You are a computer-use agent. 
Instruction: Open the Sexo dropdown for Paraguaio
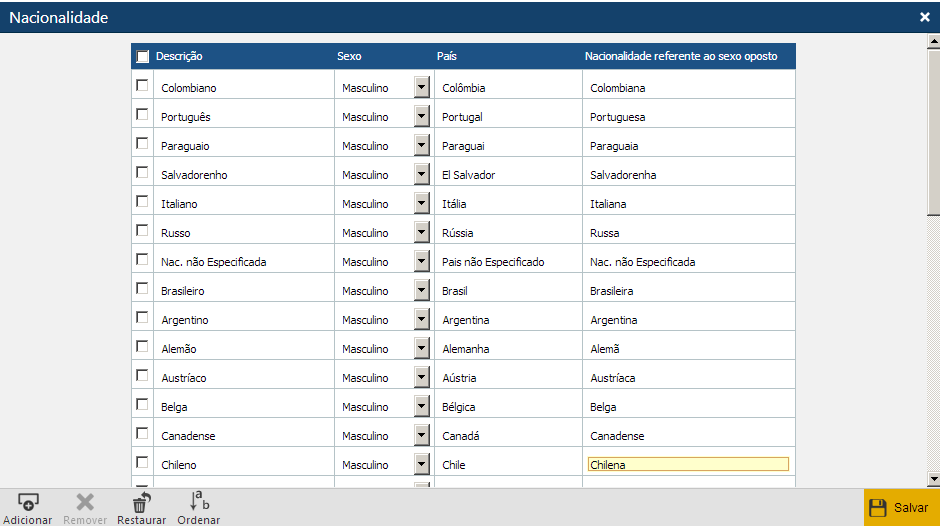(x=421, y=145)
